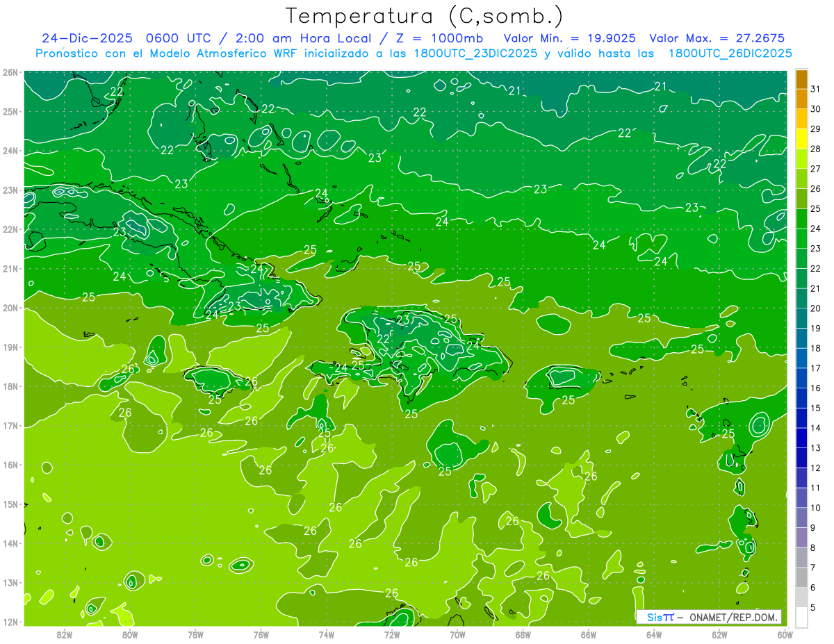Click the longitude axis label "76W"
Viewport: 834px width, 644px height.
(261, 635)
